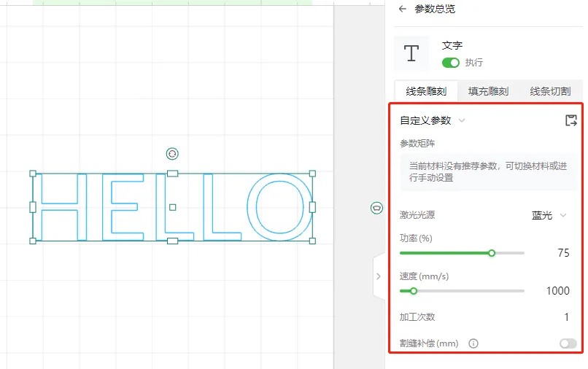Turn off the 执行 switch

pyautogui.click(x=451, y=63)
